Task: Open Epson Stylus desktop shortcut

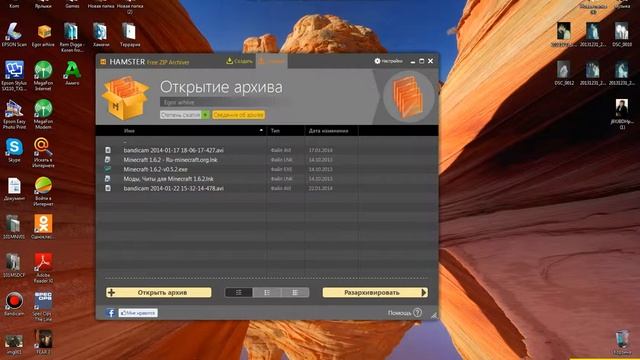Action: 14,76
